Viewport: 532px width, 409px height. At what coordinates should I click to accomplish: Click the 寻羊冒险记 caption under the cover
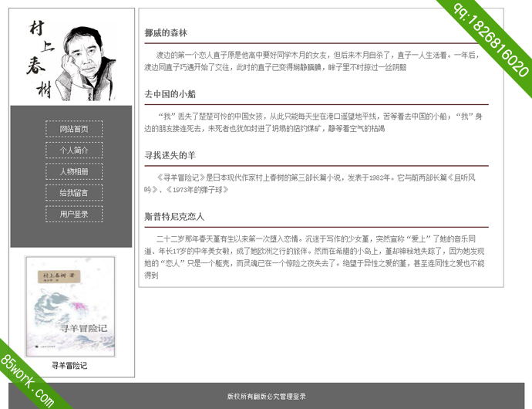[x=69, y=366]
